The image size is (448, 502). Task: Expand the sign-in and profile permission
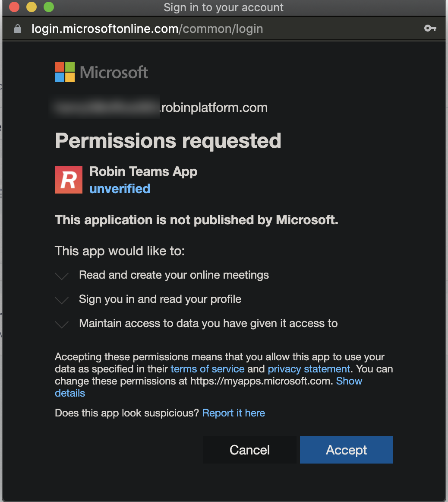point(61,299)
